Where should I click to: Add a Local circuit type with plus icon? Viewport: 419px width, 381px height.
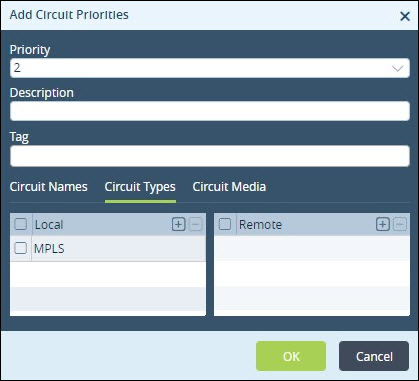[178, 224]
